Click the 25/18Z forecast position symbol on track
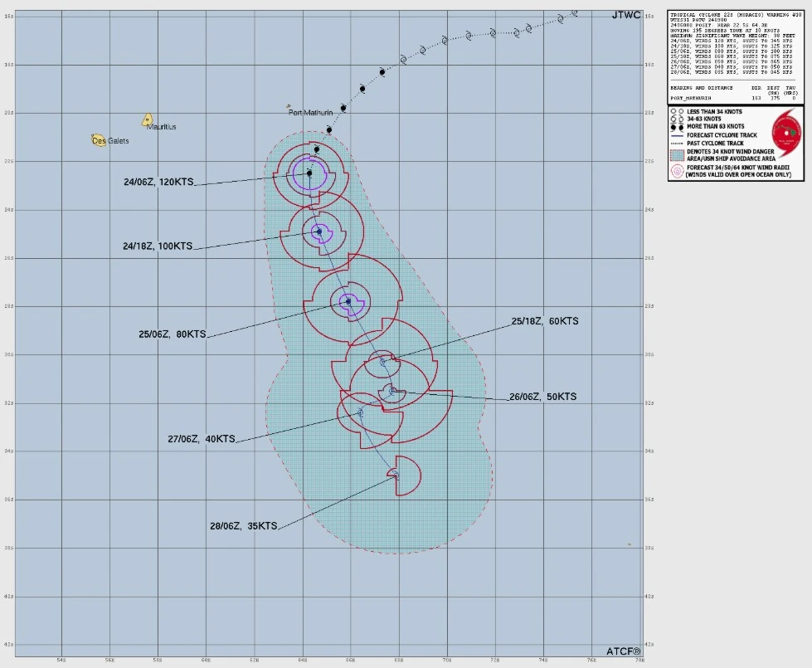This screenshot has width=812, height=668. click(383, 363)
